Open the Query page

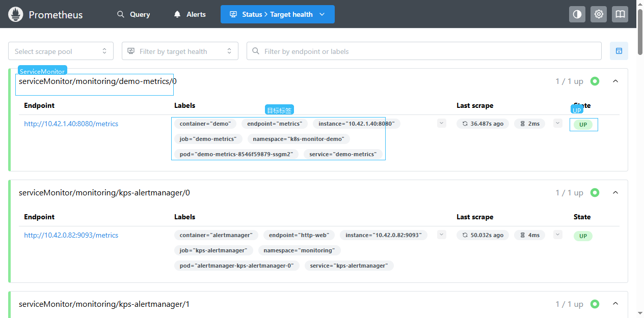pos(133,14)
